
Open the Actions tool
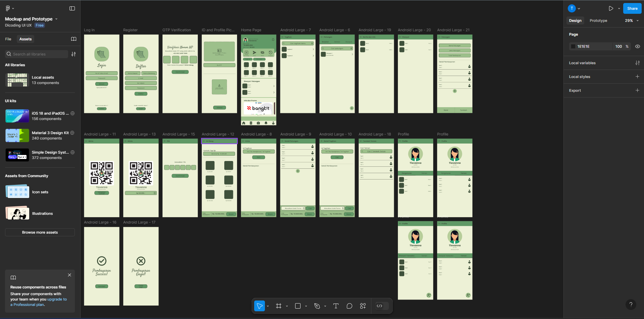(363, 306)
